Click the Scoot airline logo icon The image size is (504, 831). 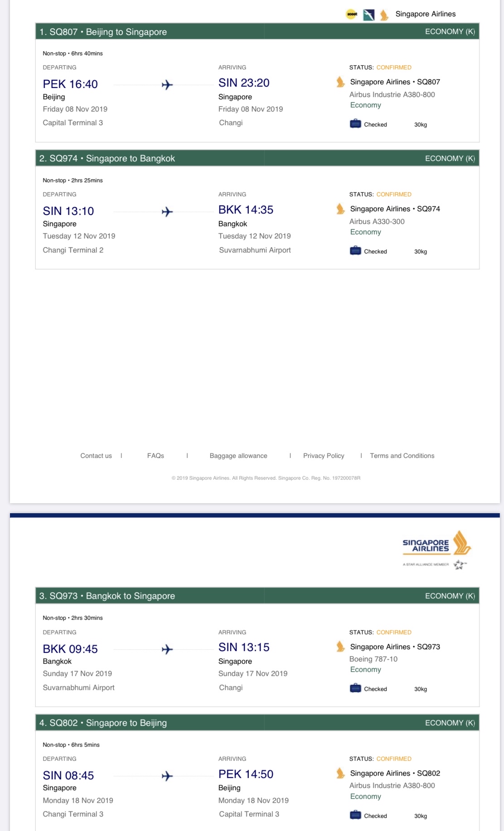click(x=352, y=15)
